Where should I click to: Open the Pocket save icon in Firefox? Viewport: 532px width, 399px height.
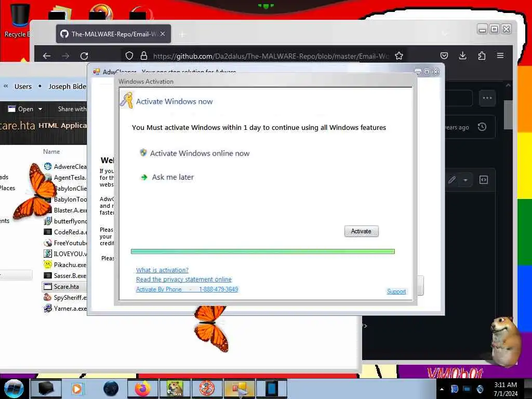click(x=444, y=56)
